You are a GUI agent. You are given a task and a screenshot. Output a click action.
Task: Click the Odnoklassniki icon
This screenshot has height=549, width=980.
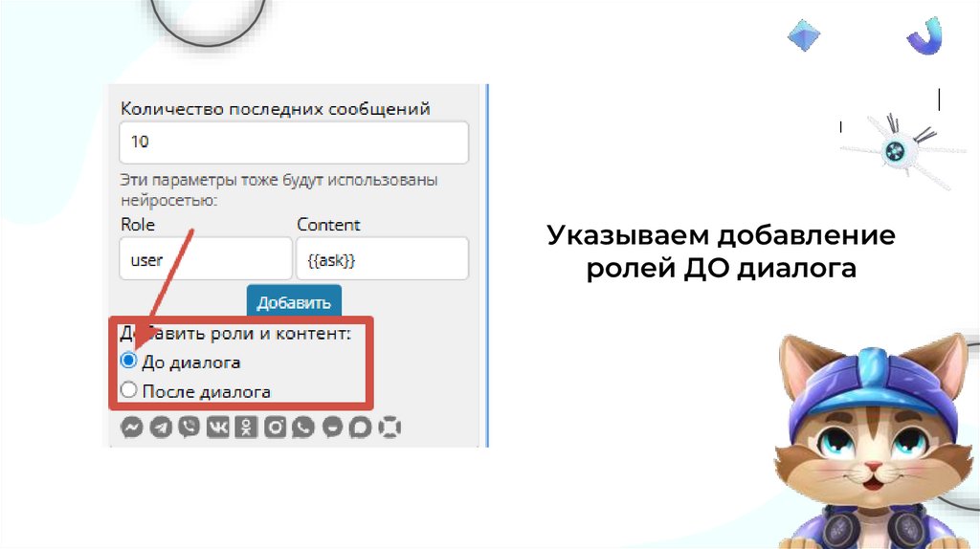pos(246,428)
